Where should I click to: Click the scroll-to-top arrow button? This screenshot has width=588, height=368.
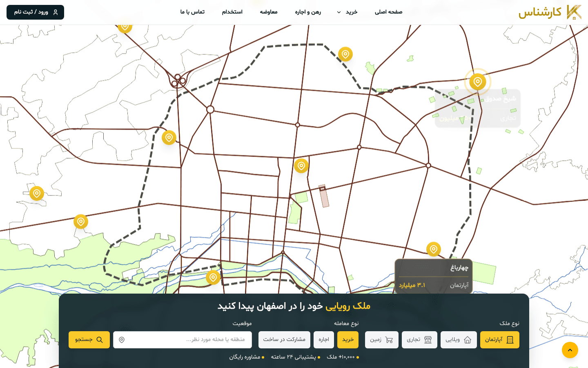[x=570, y=350]
